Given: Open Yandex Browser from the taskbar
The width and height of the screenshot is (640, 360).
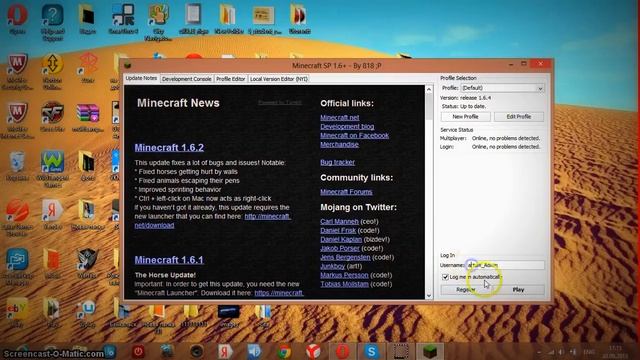Looking at the screenshot, I should [x=313, y=351].
